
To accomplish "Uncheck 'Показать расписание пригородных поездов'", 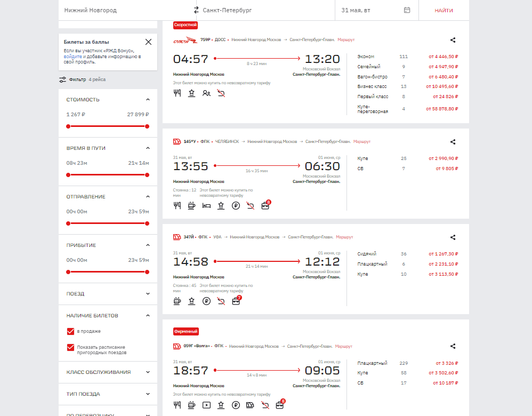I will point(70,347).
